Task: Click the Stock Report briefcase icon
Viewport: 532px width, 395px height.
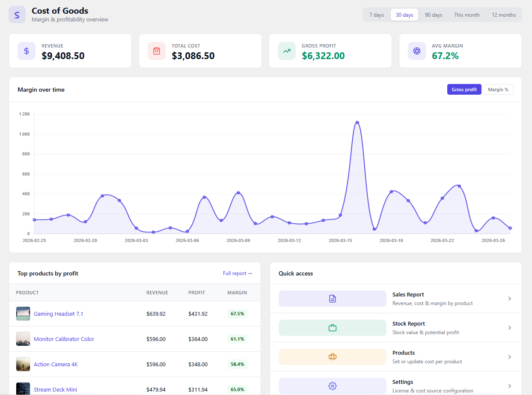Action: click(332, 327)
